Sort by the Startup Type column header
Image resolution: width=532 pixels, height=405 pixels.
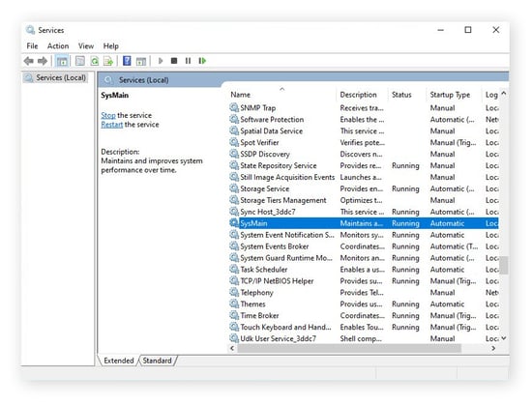pyautogui.click(x=454, y=95)
